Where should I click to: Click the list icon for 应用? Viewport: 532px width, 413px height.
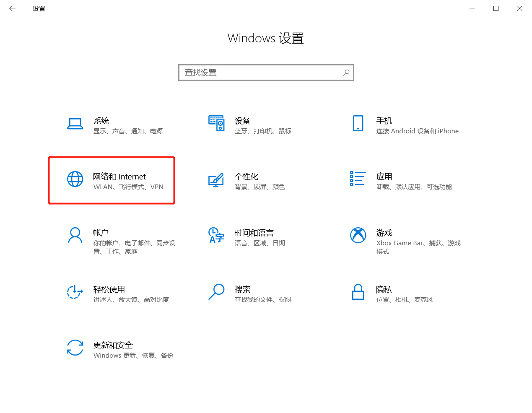358,179
